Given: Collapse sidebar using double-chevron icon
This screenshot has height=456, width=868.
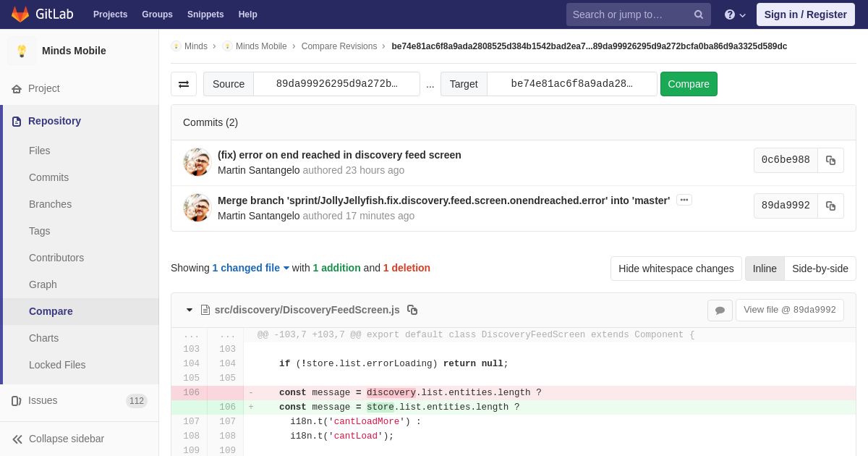Looking at the screenshot, I should [17, 439].
